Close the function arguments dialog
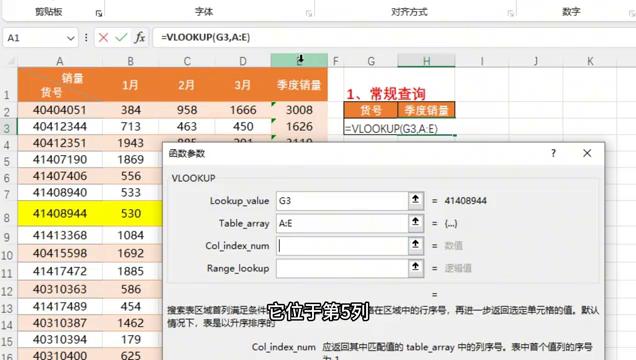This screenshot has width=636, height=360. click(x=587, y=153)
